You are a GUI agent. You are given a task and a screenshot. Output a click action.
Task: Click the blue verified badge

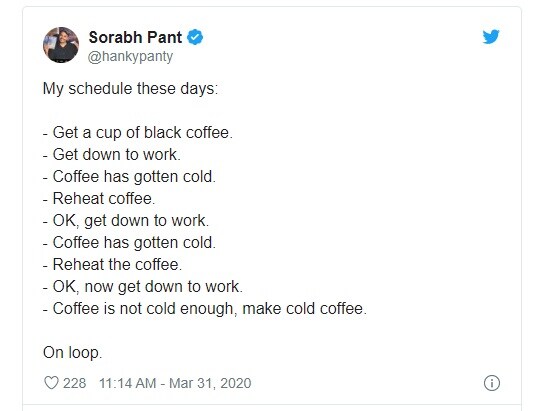195,37
